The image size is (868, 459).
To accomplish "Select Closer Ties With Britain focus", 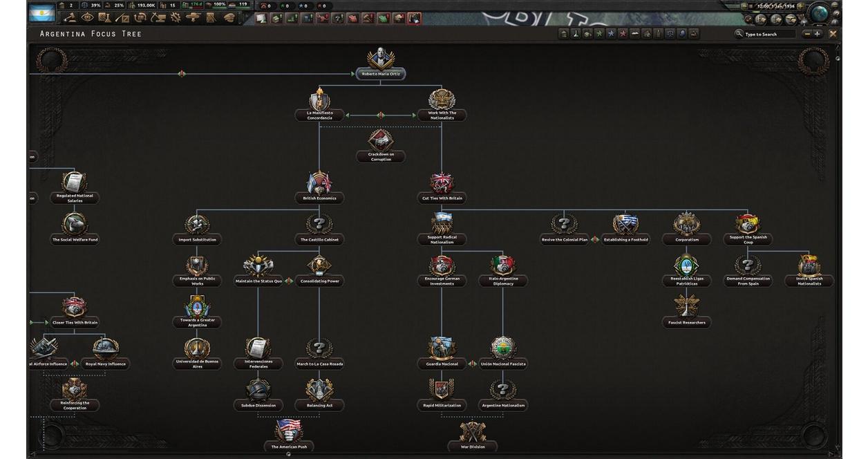I will tap(75, 312).
